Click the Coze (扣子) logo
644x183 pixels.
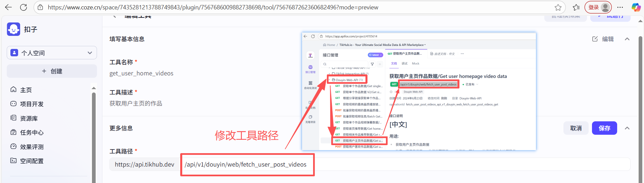pyautogui.click(x=13, y=29)
